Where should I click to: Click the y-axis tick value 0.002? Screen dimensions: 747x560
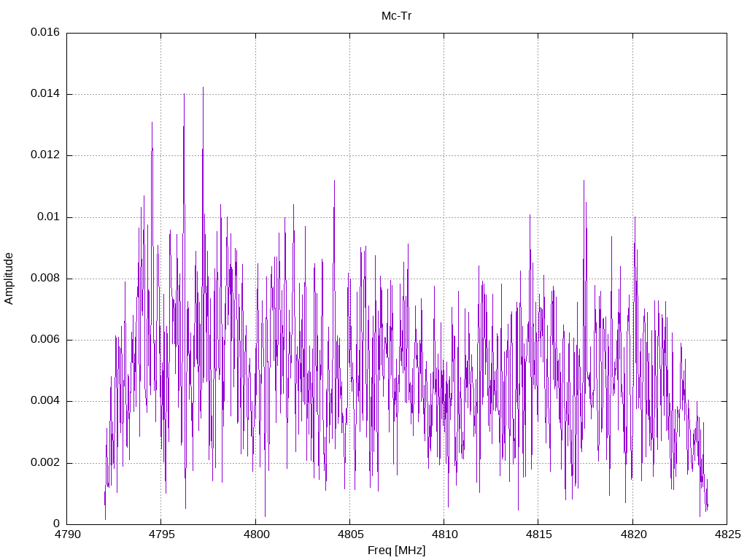coord(45,462)
